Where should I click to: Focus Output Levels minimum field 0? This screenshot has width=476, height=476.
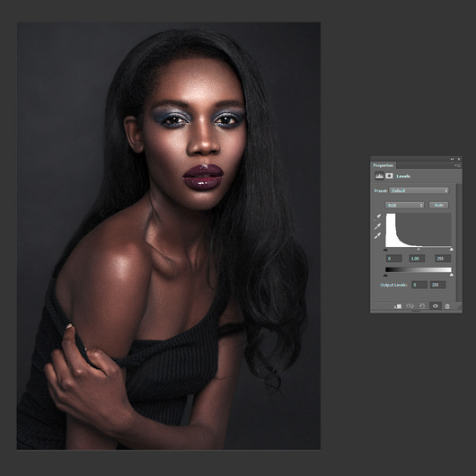tap(419, 285)
